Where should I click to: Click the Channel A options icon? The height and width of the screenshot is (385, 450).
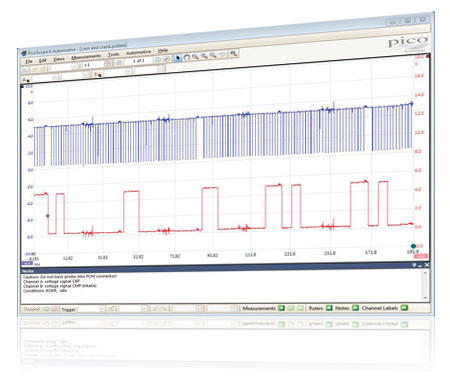[26, 80]
